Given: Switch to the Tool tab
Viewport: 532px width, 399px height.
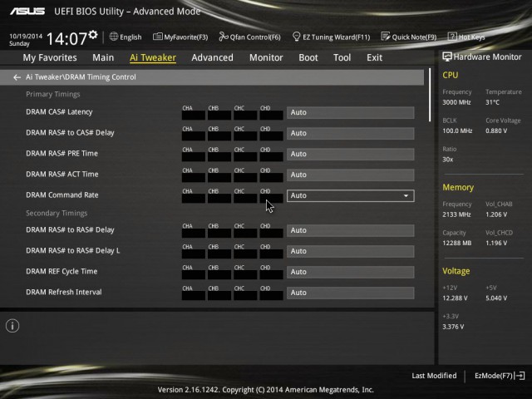Looking at the screenshot, I should 342,57.
